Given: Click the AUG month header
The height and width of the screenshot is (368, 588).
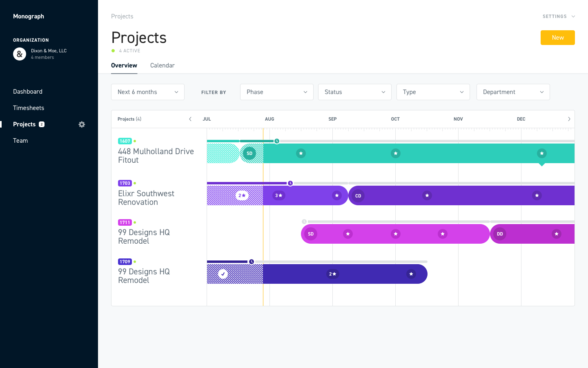Looking at the screenshot, I should click(269, 119).
